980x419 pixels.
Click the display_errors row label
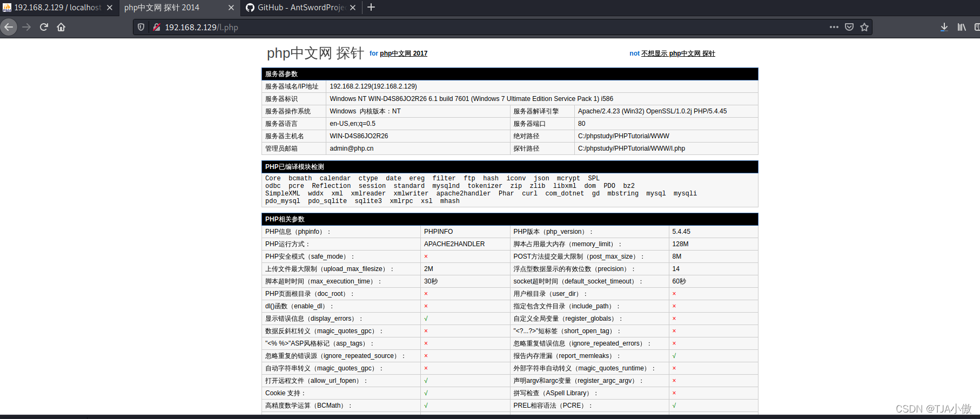coord(314,319)
